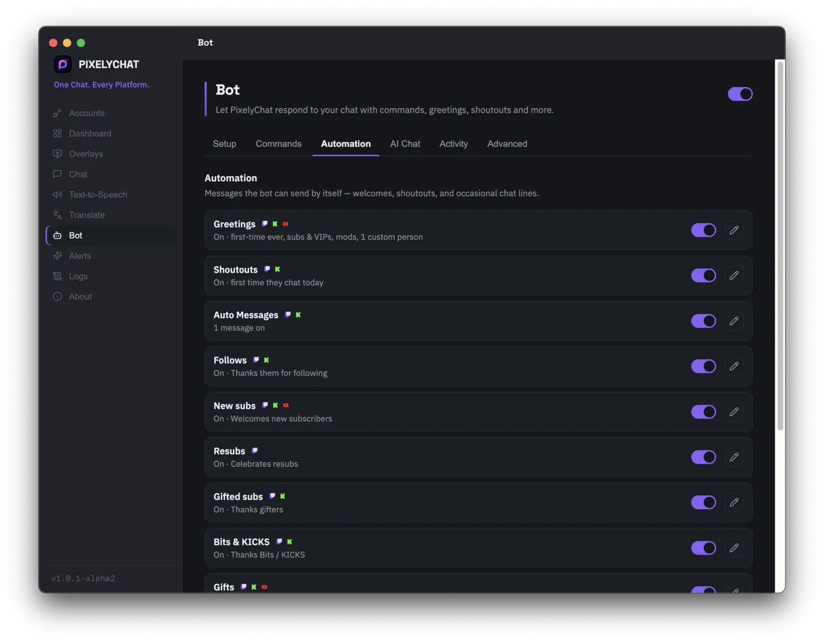The width and height of the screenshot is (824, 644).
Task: Click the YouTube icon next to Greetings
Action: (285, 224)
